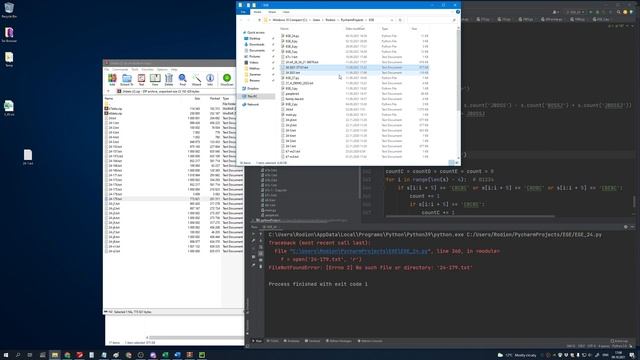640x360 pixels.
Task: Open the Terminal tab in PyCharm
Action: (x=313, y=341)
